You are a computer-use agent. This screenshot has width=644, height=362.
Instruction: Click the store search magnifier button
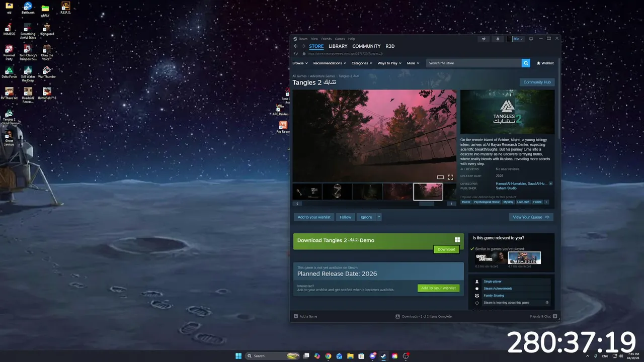click(526, 63)
